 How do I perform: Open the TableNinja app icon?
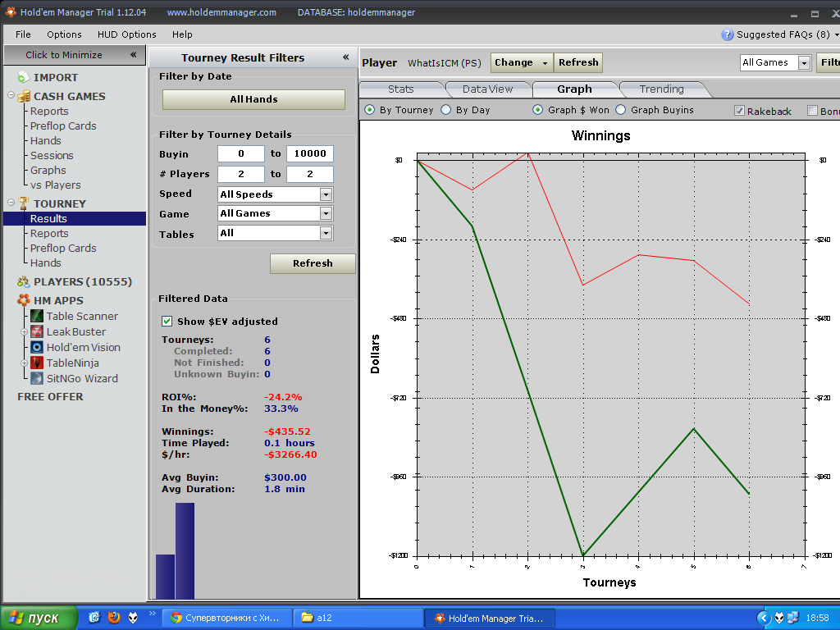(x=37, y=363)
